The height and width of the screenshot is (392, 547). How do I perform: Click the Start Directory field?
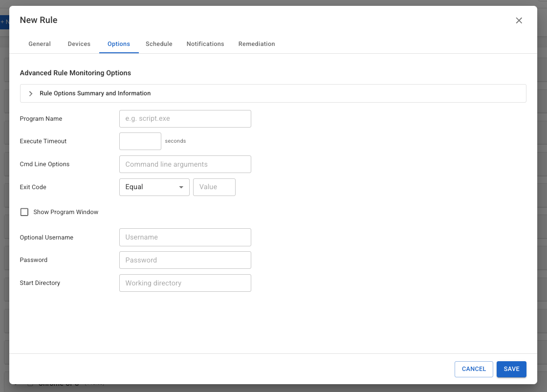click(x=185, y=283)
